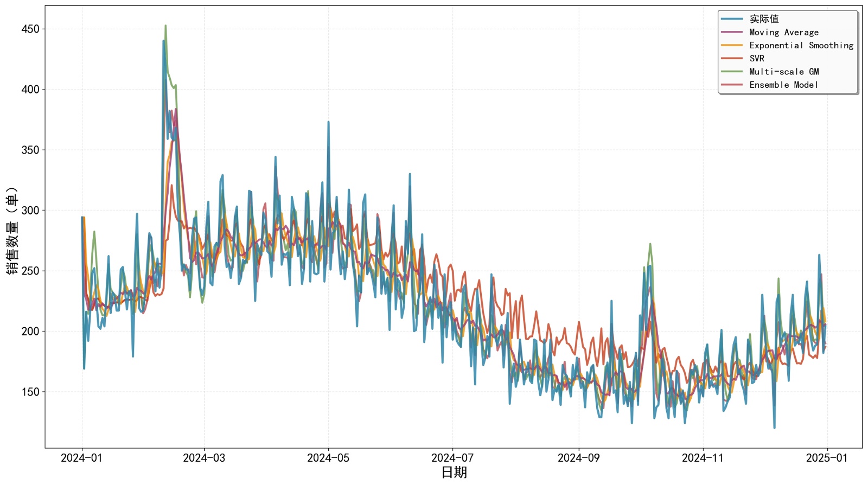The image size is (868, 484).
Task: Click the 实际值 legend label
Action: point(764,19)
